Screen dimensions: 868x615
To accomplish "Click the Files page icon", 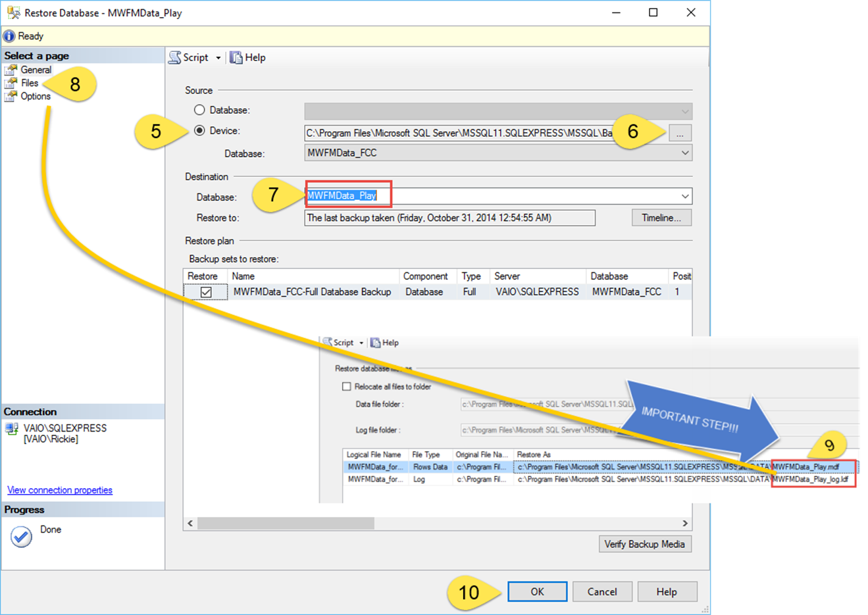I will 11,83.
